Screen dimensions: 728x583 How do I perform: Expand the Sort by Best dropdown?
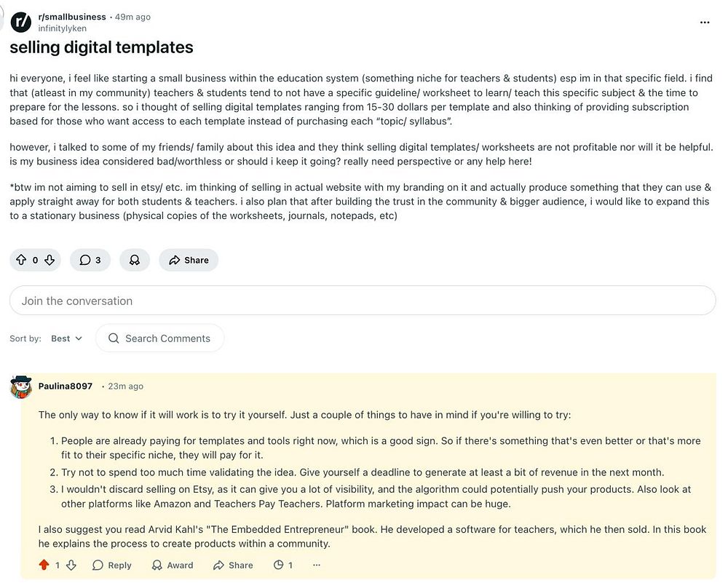[x=66, y=338]
